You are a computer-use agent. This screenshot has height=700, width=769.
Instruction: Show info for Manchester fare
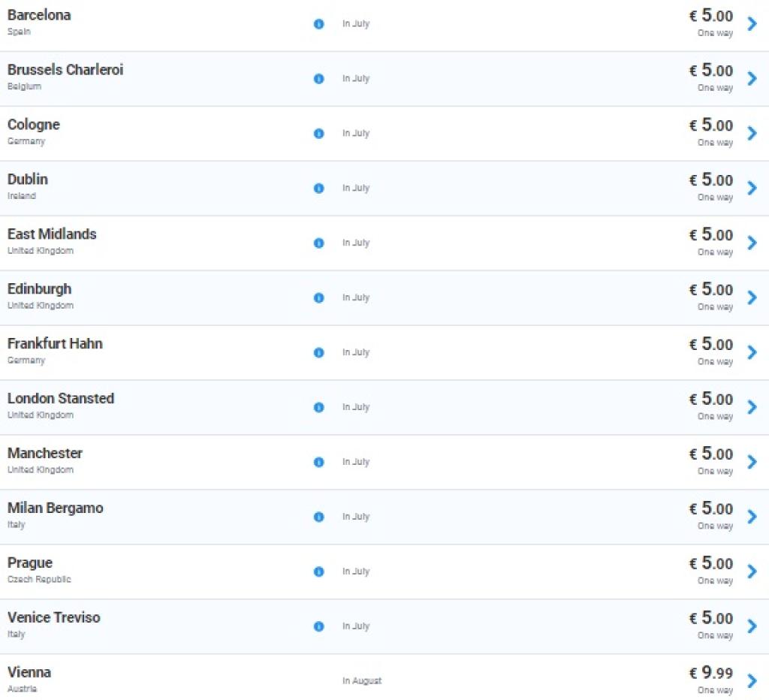[x=318, y=463]
